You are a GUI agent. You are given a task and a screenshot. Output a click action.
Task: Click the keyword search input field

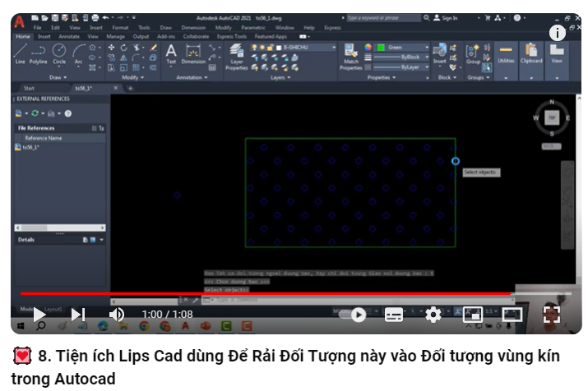coord(383,18)
